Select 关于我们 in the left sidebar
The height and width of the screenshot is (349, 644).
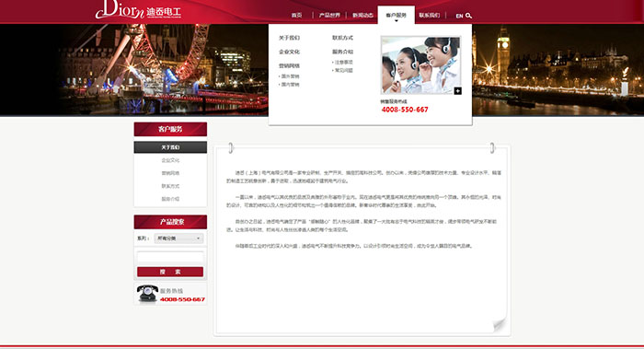pos(170,147)
